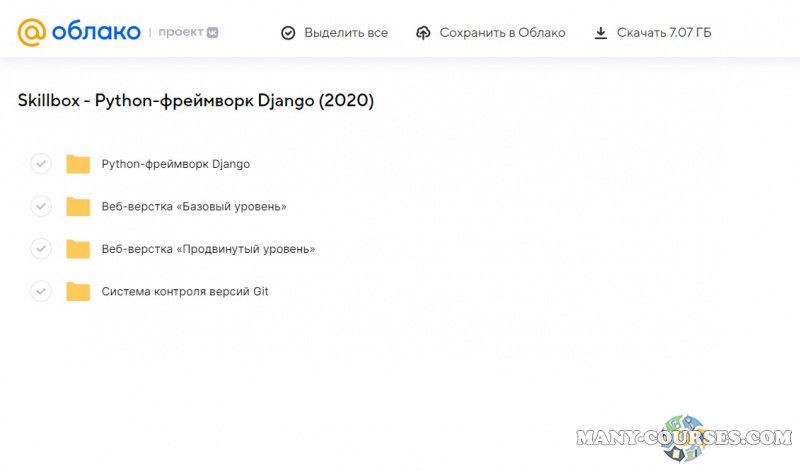Click the orange Облако @ logo icon

tap(32, 33)
